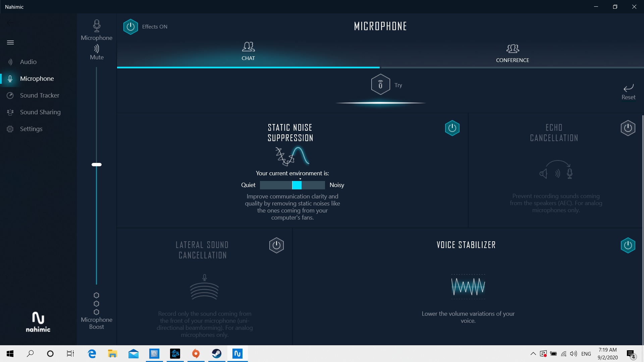Click the Sound Tracker radar icon
This screenshot has height=362, width=644.
click(10, 96)
